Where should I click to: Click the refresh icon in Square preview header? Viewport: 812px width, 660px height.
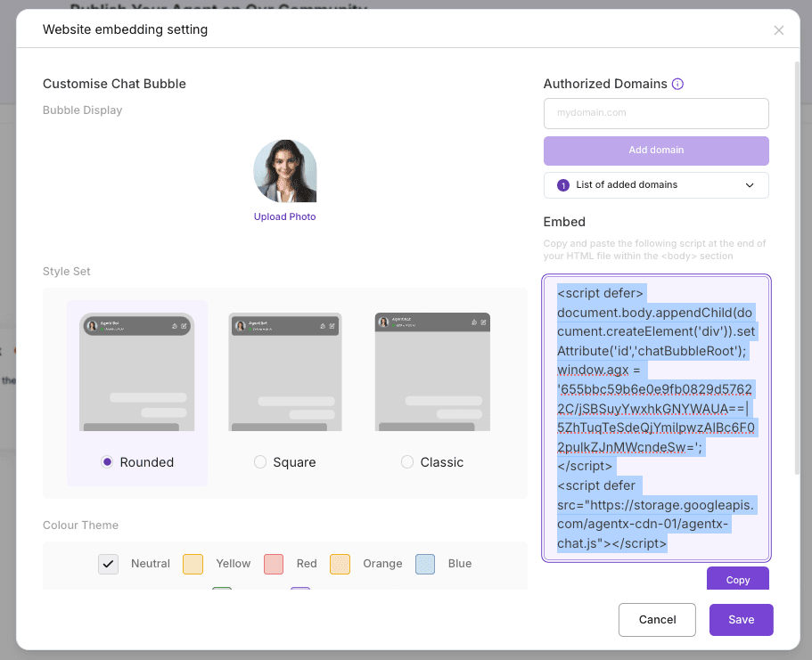click(x=323, y=326)
